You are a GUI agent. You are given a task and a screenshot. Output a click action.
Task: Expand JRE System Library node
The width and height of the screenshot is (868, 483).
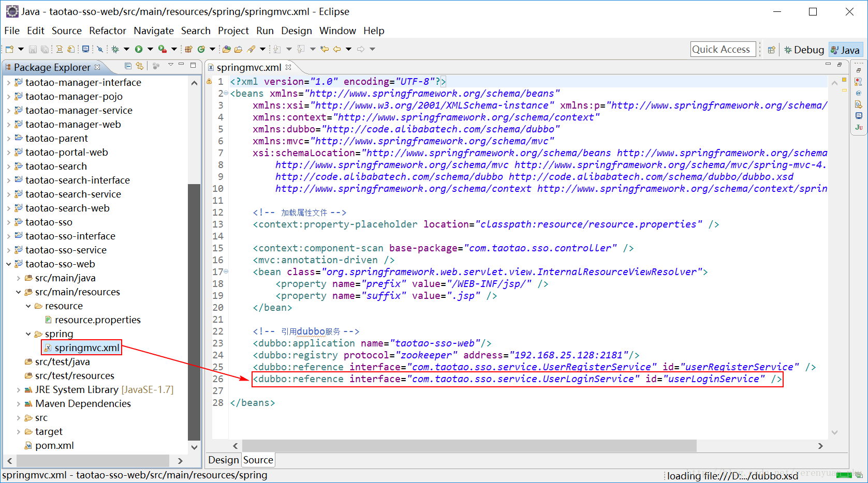(x=18, y=389)
